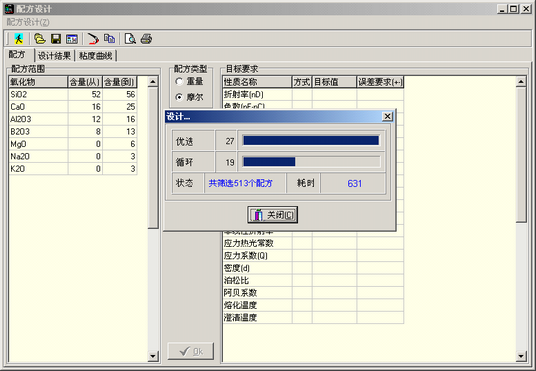The image size is (536, 371).
Task: Click the Ok button with checkmark
Action: (x=191, y=351)
